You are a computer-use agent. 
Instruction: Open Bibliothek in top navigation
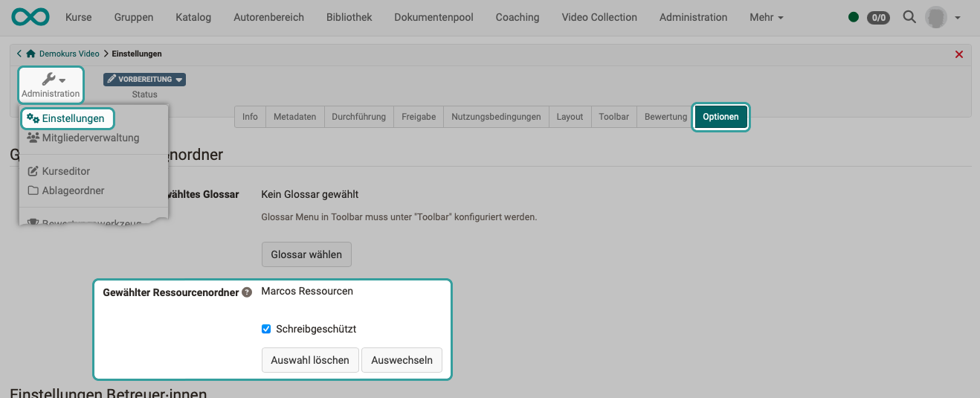pos(349,17)
